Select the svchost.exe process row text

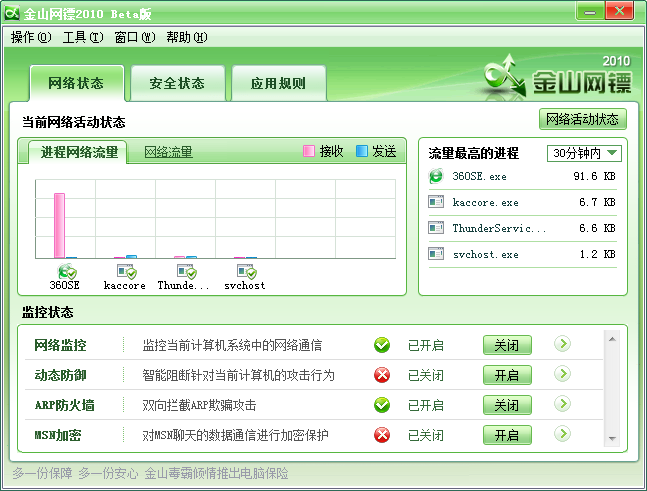(485, 254)
